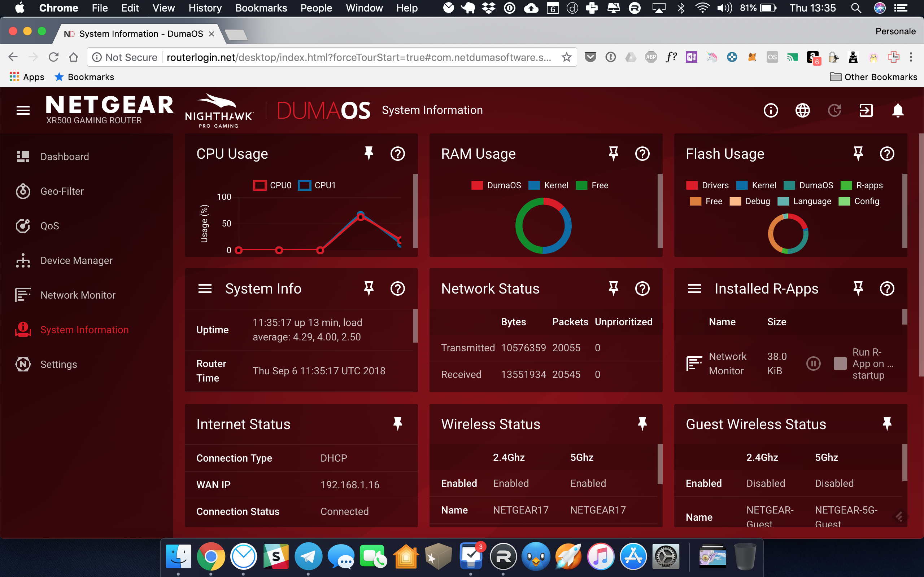Go to Geo-Filter in sidebar

tap(62, 191)
